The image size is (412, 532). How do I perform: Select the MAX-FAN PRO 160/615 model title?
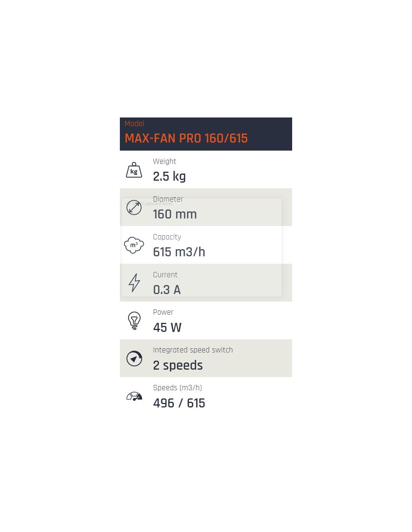(x=186, y=138)
